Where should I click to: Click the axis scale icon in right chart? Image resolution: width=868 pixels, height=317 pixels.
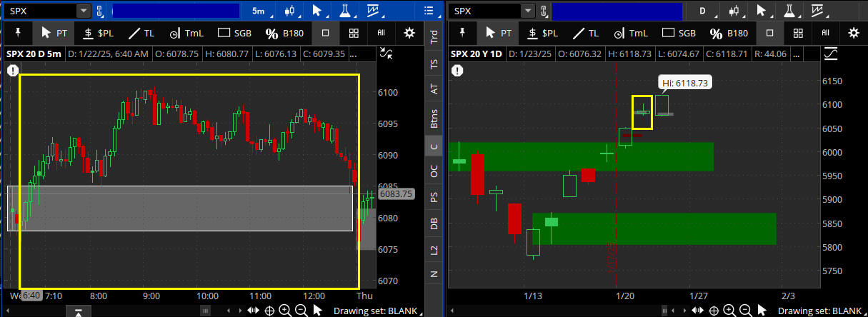point(831,53)
